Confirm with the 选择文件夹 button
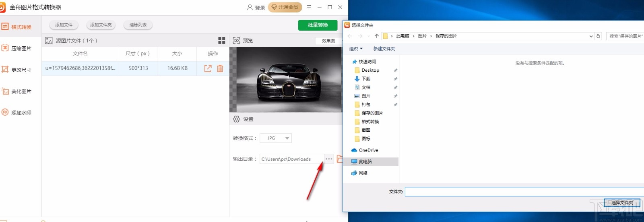The width and height of the screenshot is (644, 222). click(x=622, y=203)
